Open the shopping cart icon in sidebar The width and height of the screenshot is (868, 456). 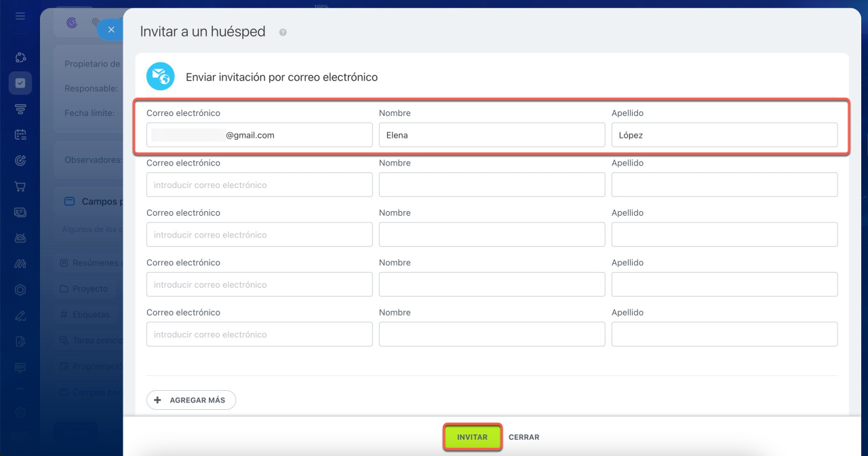click(x=20, y=186)
